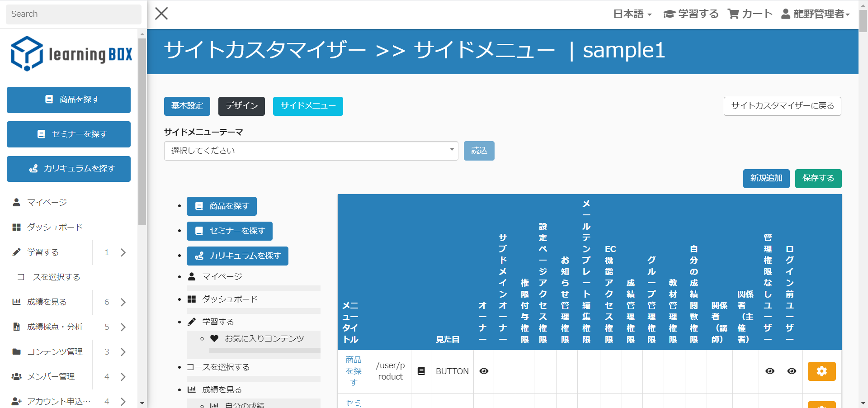
Task: Click the 新規追加 button
Action: (766, 179)
